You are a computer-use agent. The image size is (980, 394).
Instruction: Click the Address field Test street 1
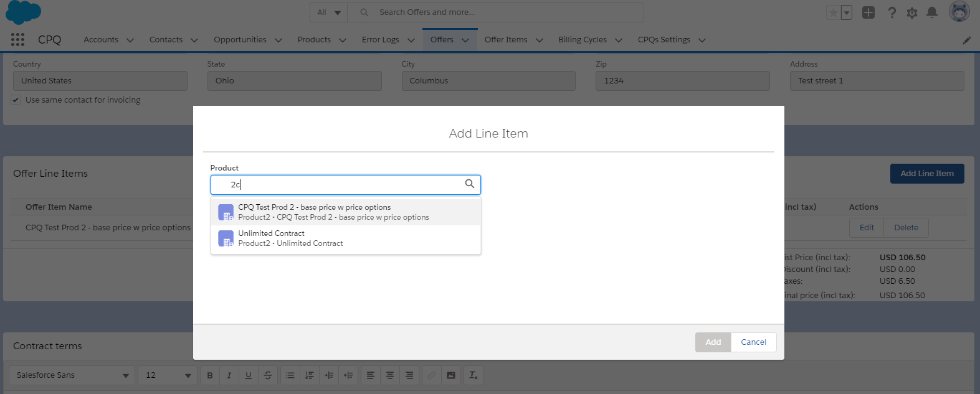click(x=877, y=81)
